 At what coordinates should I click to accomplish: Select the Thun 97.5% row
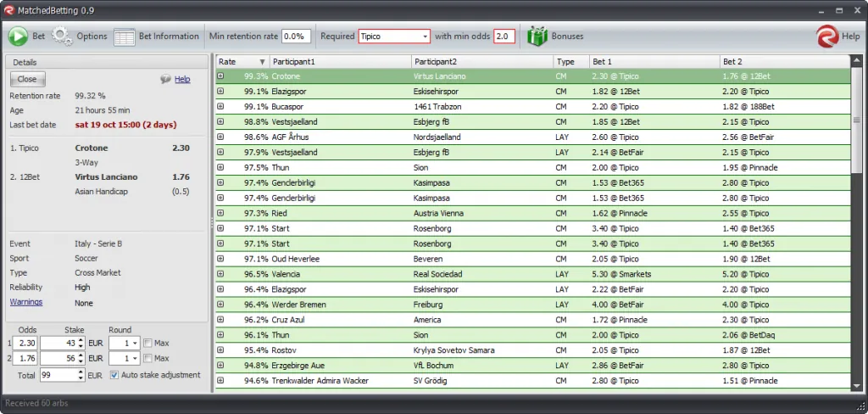click(x=533, y=167)
